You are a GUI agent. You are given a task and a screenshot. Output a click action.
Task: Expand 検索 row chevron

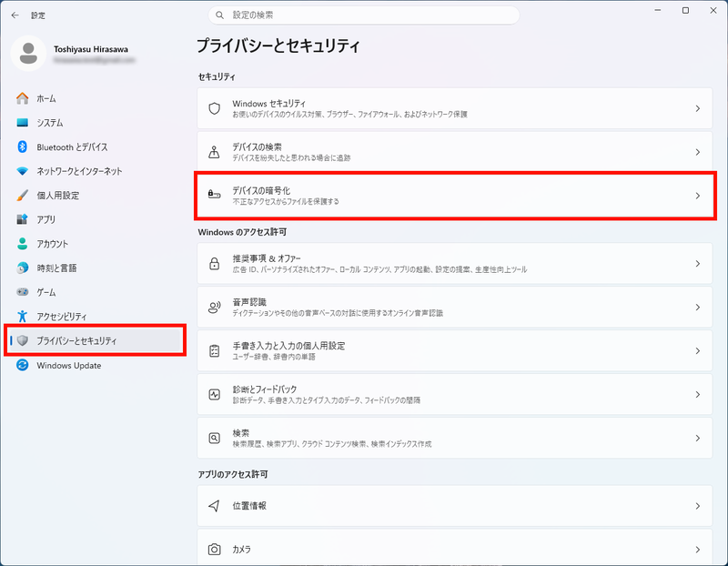tap(697, 438)
